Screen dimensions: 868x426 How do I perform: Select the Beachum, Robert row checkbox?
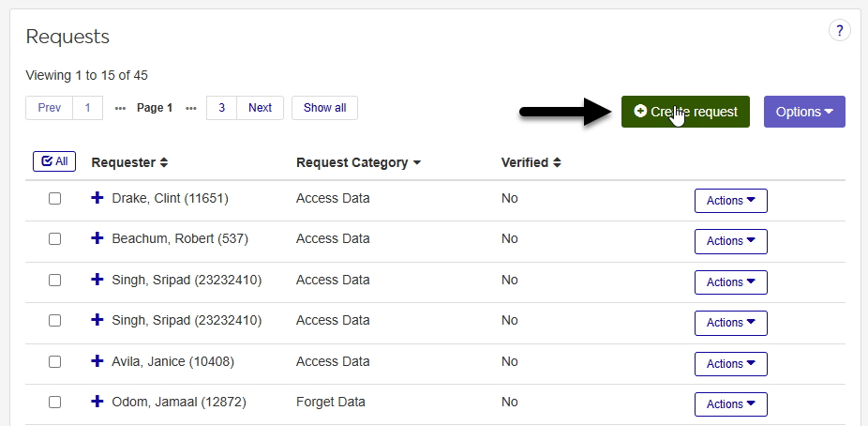[x=54, y=238]
